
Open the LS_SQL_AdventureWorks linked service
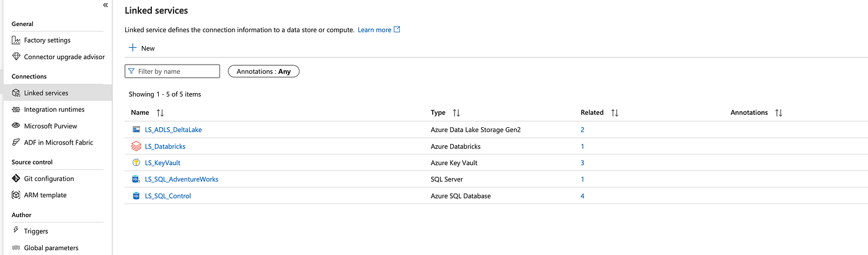click(181, 179)
